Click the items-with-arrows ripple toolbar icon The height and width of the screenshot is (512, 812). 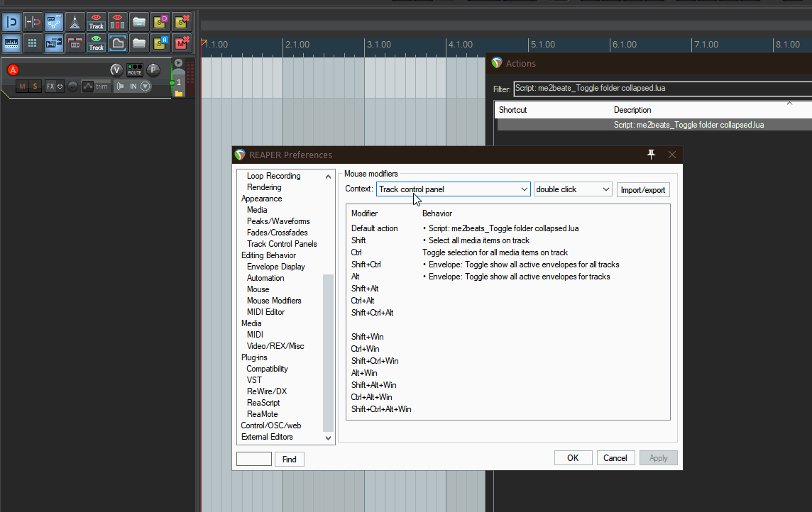[53, 43]
